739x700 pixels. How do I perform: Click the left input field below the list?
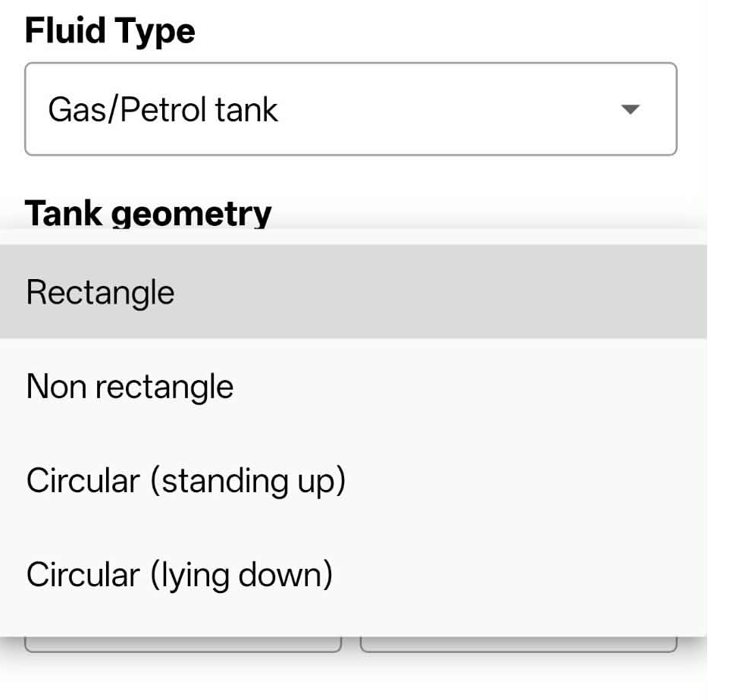pos(183,645)
